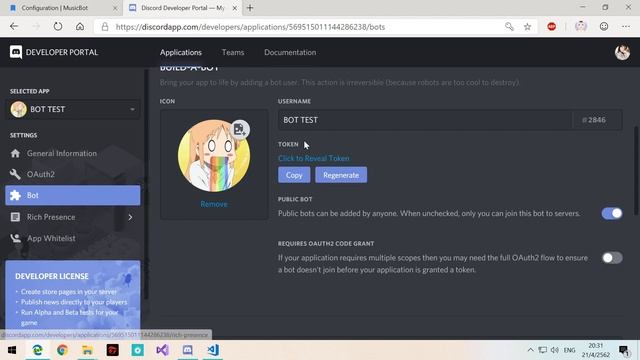The image size is (640, 360).
Task: Select the OAuth2 wrench icon
Action: tap(16, 174)
